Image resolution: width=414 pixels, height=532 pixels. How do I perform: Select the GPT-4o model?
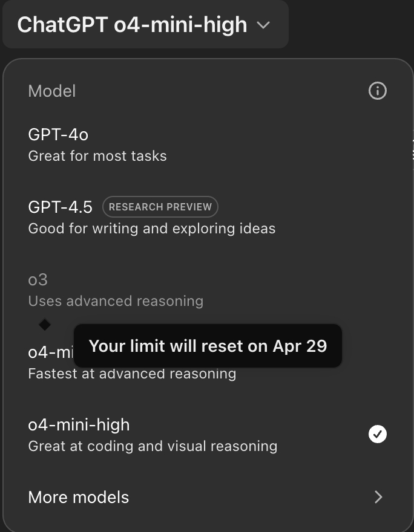[x=58, y=134]
